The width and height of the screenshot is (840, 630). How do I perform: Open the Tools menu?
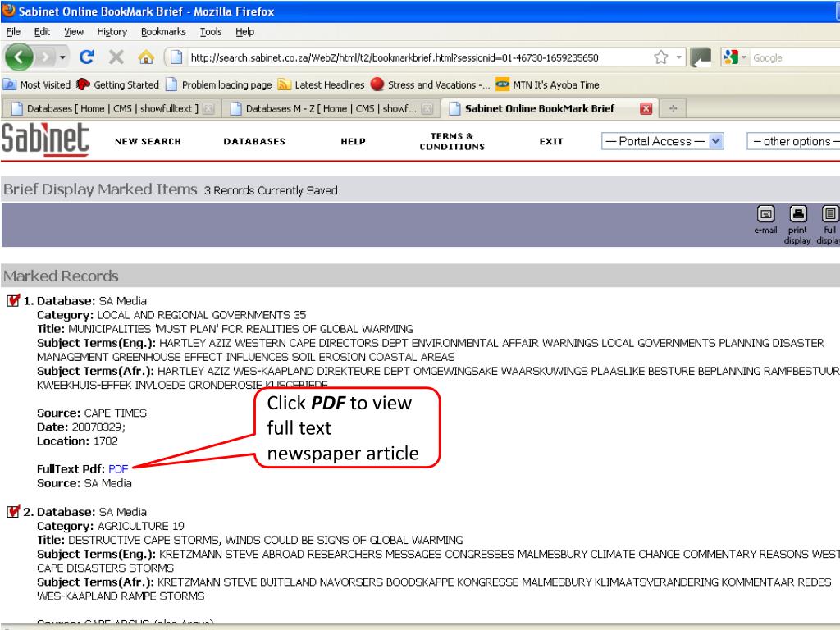click(211, 32)
